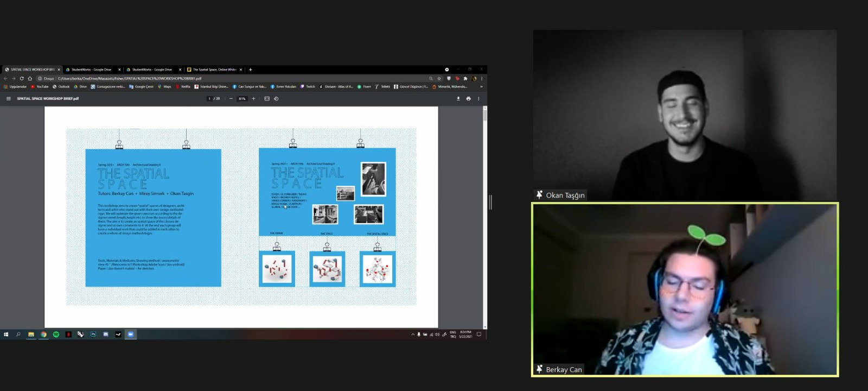Screen dimensions: 868x391
Task: Click the PDF title SPATIAL SPACE WORKSHOP BRIEF.pdf
Action: [x=48, y=99]
